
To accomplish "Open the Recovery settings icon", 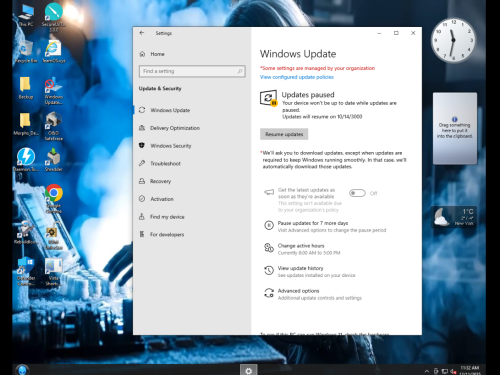I will tap(142, 181).
